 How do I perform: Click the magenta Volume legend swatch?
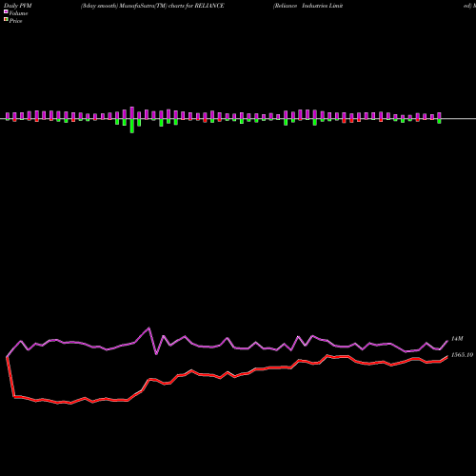pos(6,11)
